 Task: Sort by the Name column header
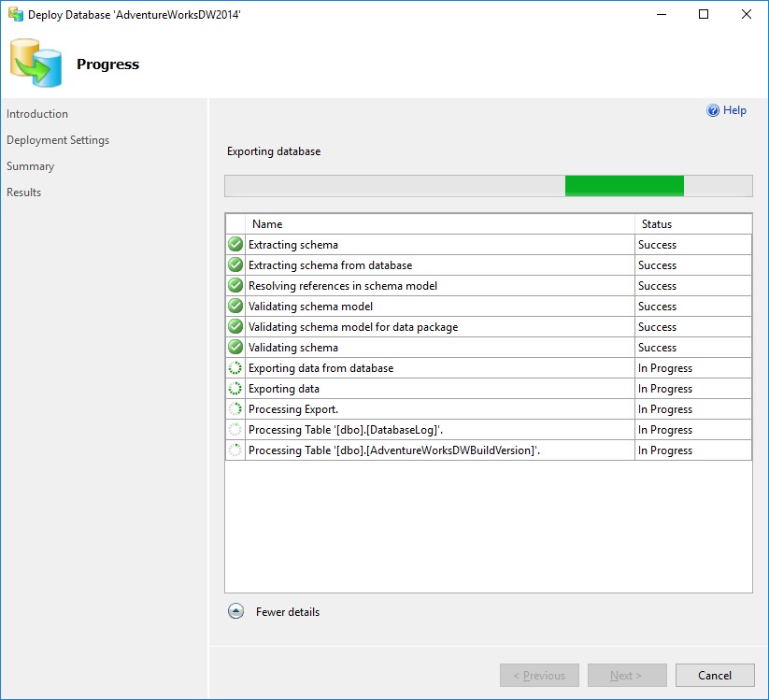click(x=440, y=223)
